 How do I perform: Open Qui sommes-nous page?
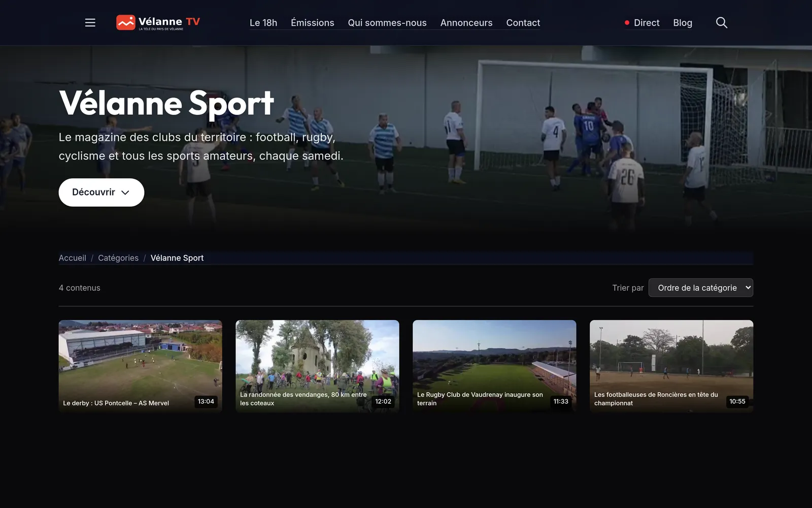[x=387, y=23]
